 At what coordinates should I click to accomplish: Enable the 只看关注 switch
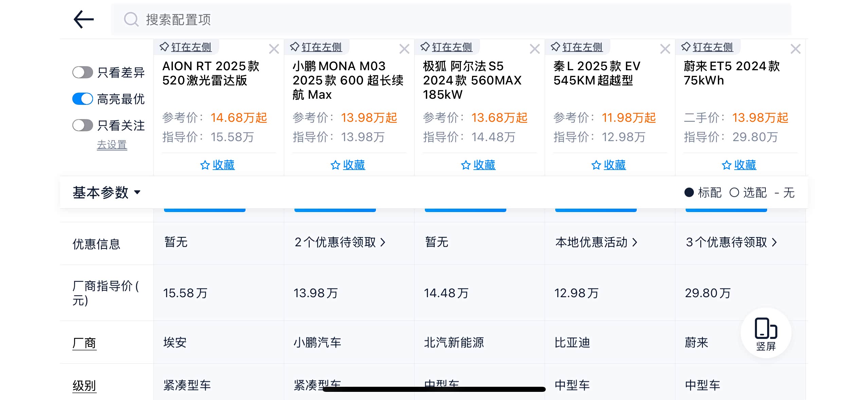tap(83, 125)
